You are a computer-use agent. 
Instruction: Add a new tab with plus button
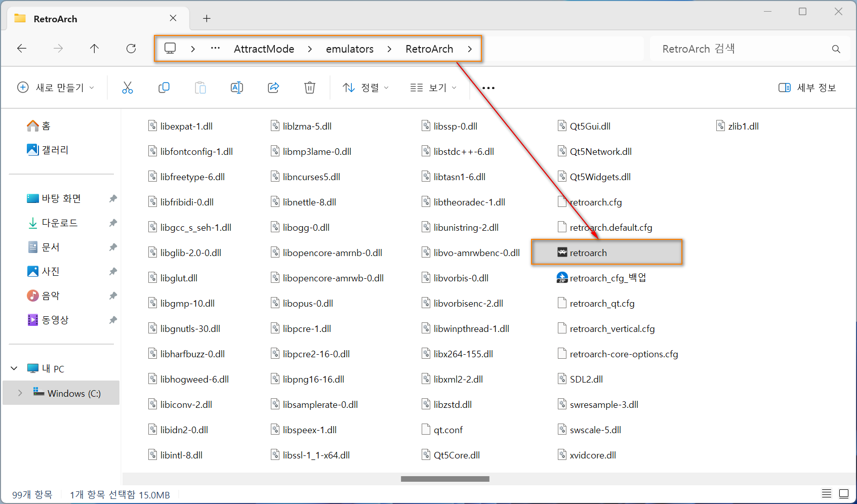(207, 19)
